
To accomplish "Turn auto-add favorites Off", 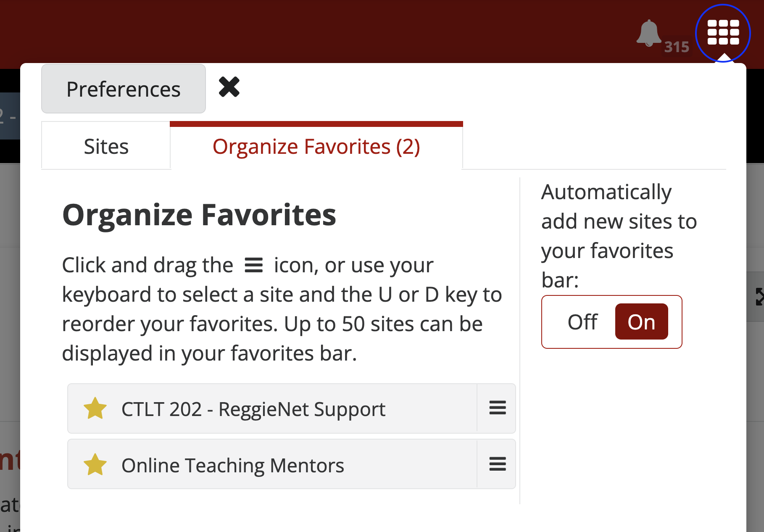I will tap(582, 322).
